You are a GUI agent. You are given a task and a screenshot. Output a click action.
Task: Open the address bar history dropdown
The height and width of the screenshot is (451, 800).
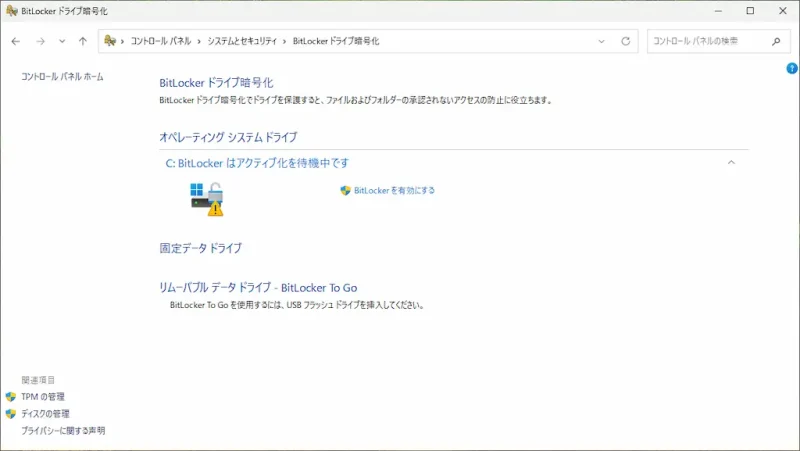(602, 41)
